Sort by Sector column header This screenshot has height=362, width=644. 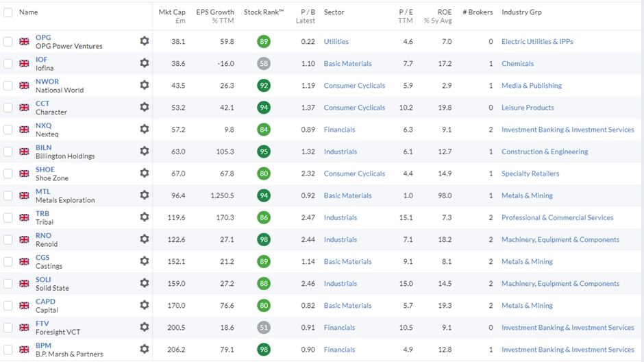pyautogui.click(x=334, y=12)
